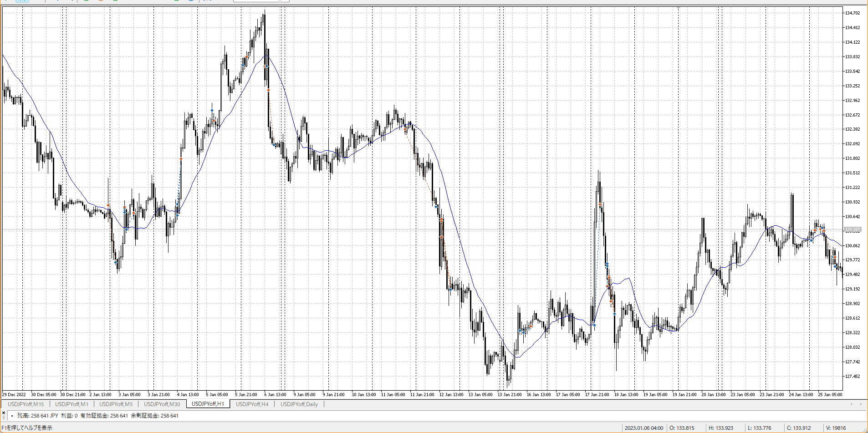
Task: Click the V: 19816 volume field
Action: point(835,428)
